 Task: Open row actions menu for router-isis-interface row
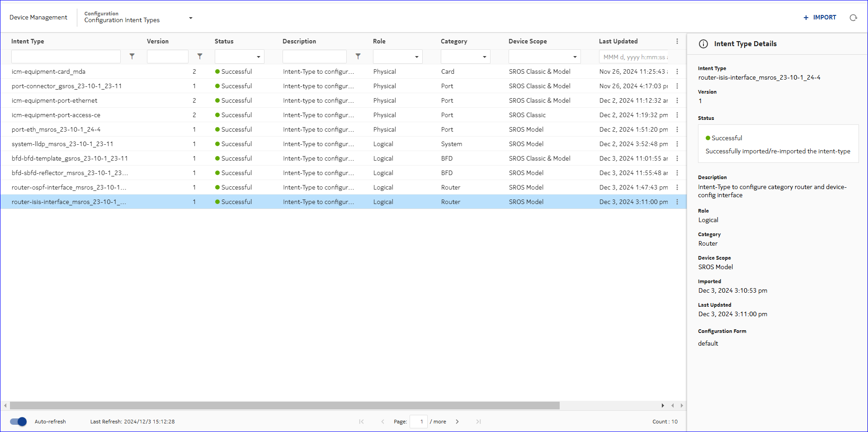677,202
